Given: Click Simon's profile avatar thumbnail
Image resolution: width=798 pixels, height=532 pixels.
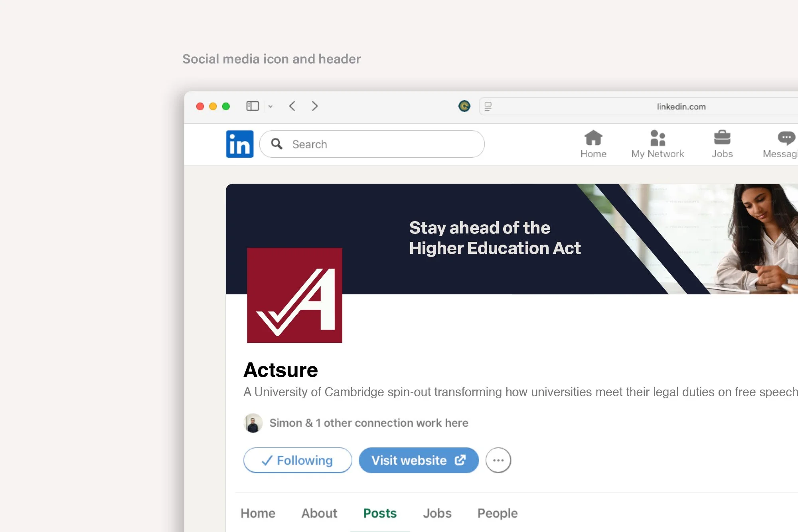Looking at the screenshot, I should (x=253, y=423).
